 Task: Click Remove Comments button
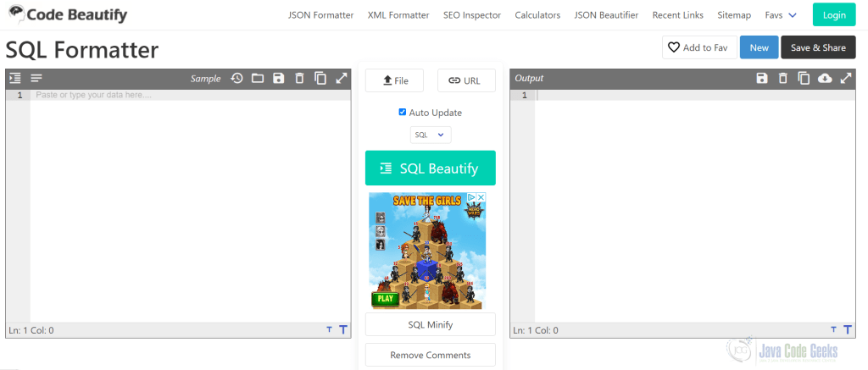(431, 355)
